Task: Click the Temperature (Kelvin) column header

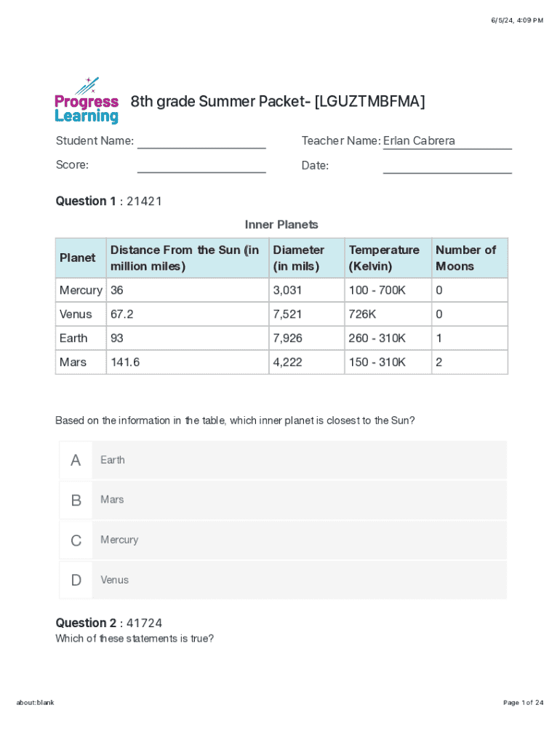Action: [384, 258]
